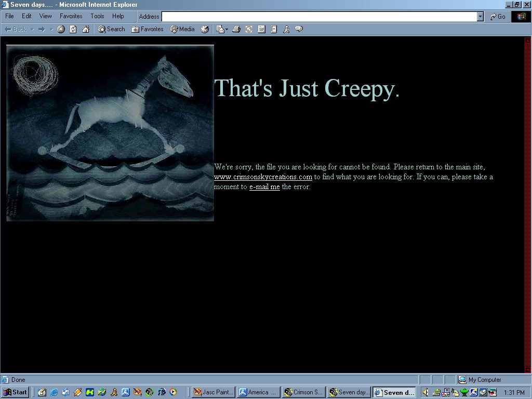Expand the Mail button dropdown arrow

pyautogui.click(x=227, y=30)
